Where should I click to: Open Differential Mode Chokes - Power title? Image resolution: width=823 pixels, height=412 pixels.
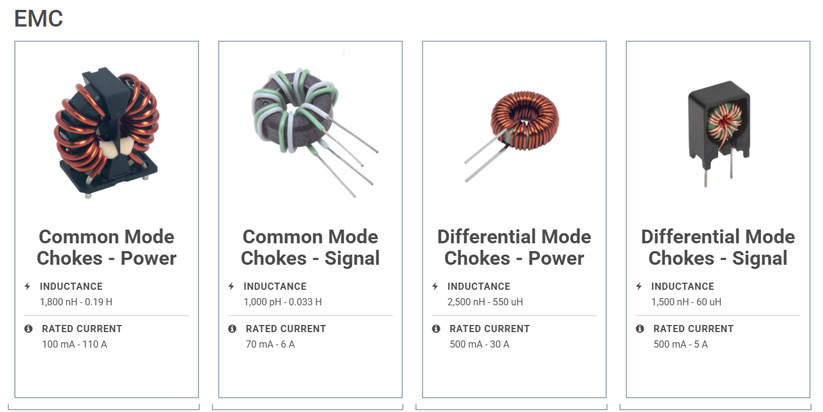514,247
